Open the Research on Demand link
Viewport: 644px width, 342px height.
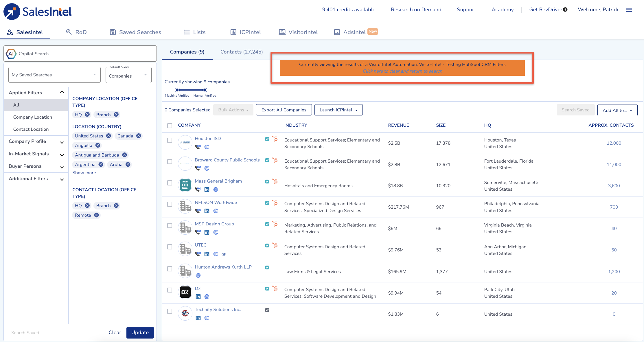[x=416, y=10]
